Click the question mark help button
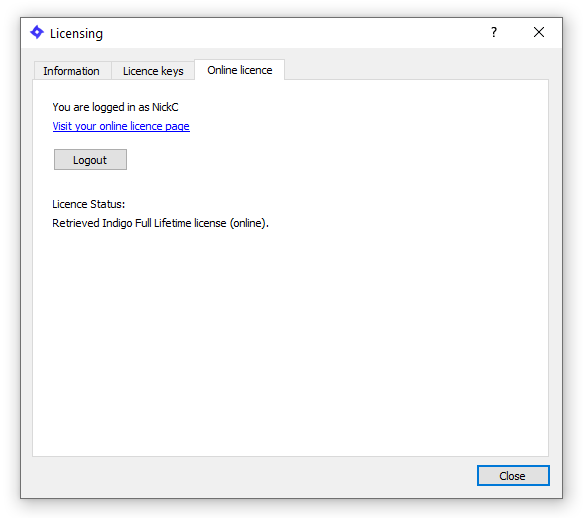Image resolution: width=583 pixels, height=518 pixels. pyautogui.click(x=494, y=32)
